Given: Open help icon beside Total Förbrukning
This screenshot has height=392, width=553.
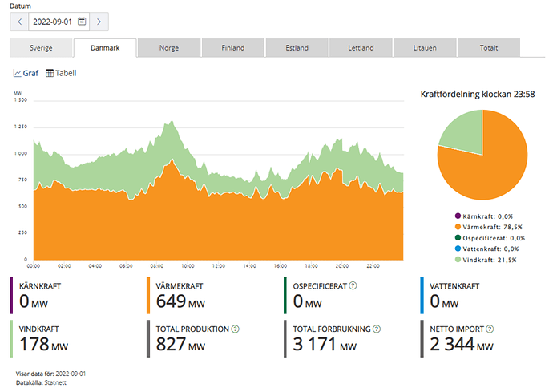Looking at the screenshot, I should (x=377, y=329).
